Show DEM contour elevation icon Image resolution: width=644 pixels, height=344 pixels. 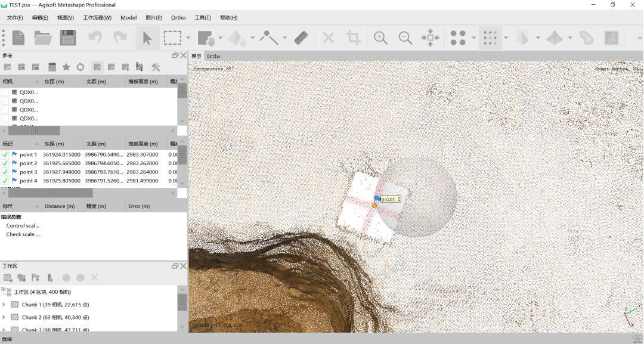coord(587,38)
